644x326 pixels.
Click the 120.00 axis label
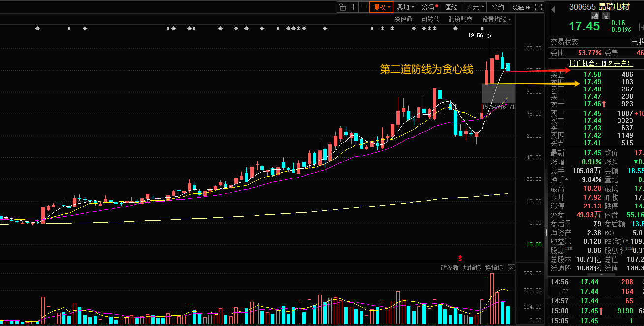click(533, 49)
